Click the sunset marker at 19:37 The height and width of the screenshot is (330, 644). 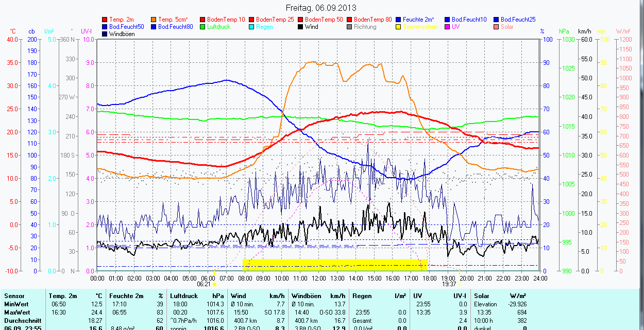click(x=460, y=284)
